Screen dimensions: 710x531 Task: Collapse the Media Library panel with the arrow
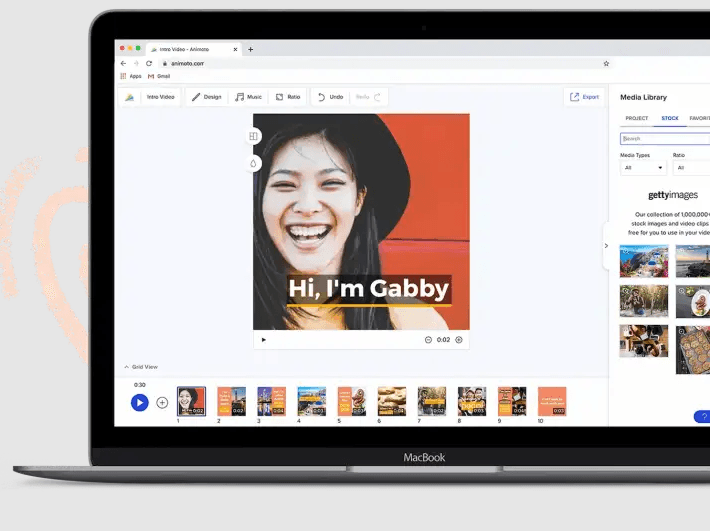point(605,245)
